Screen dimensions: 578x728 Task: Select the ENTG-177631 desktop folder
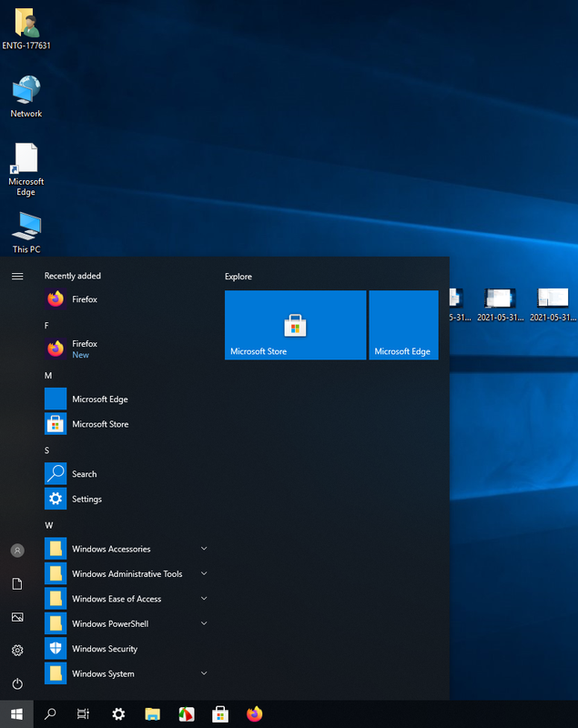(26, 29)
